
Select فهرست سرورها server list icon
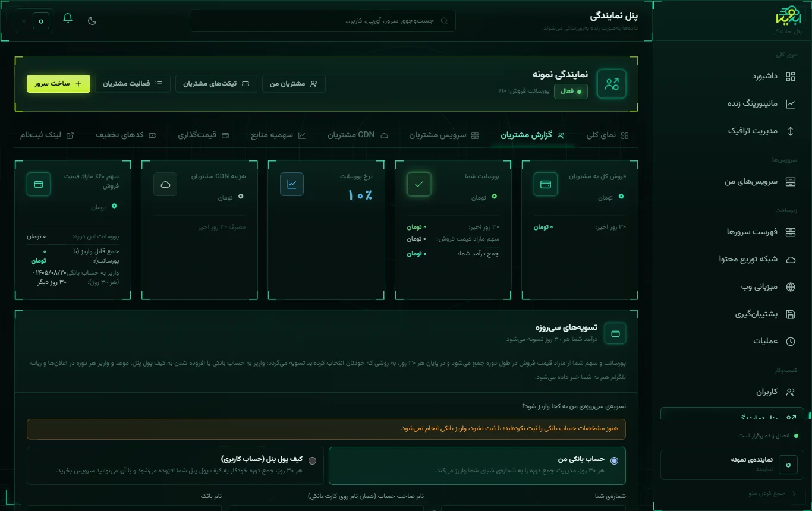[790, 232]
